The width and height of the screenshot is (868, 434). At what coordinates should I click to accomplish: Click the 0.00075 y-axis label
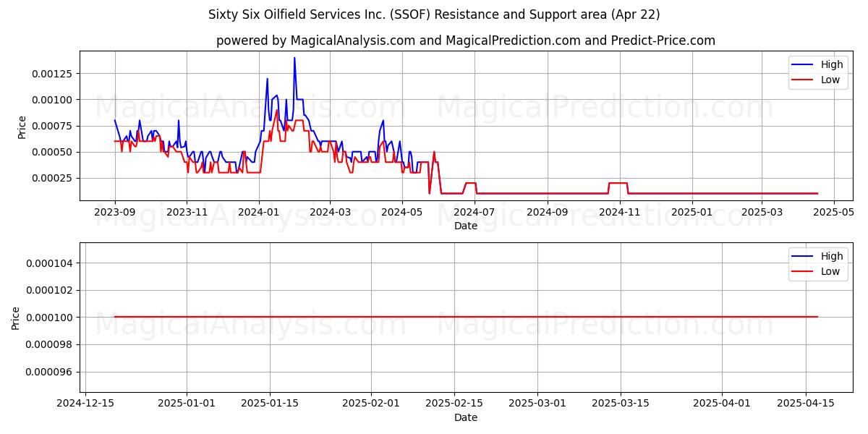53,126
